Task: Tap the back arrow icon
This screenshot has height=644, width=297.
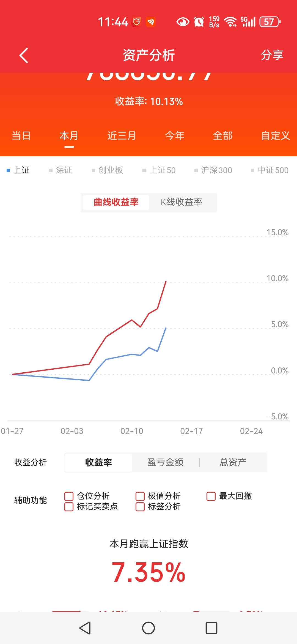Action: coord(24,55)
